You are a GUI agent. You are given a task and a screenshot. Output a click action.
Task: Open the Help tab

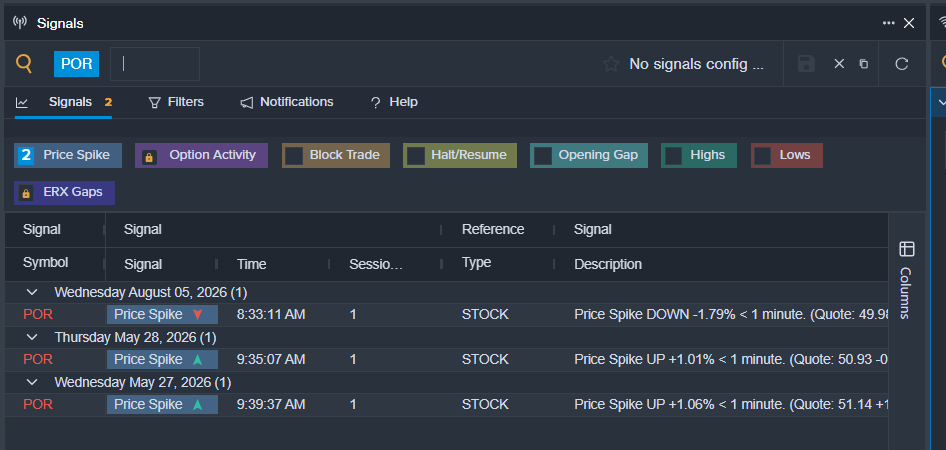(394, 102)
